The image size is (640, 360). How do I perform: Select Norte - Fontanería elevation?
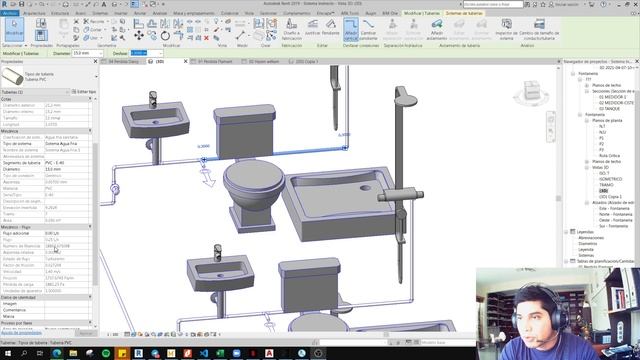[x=616, y=214]
